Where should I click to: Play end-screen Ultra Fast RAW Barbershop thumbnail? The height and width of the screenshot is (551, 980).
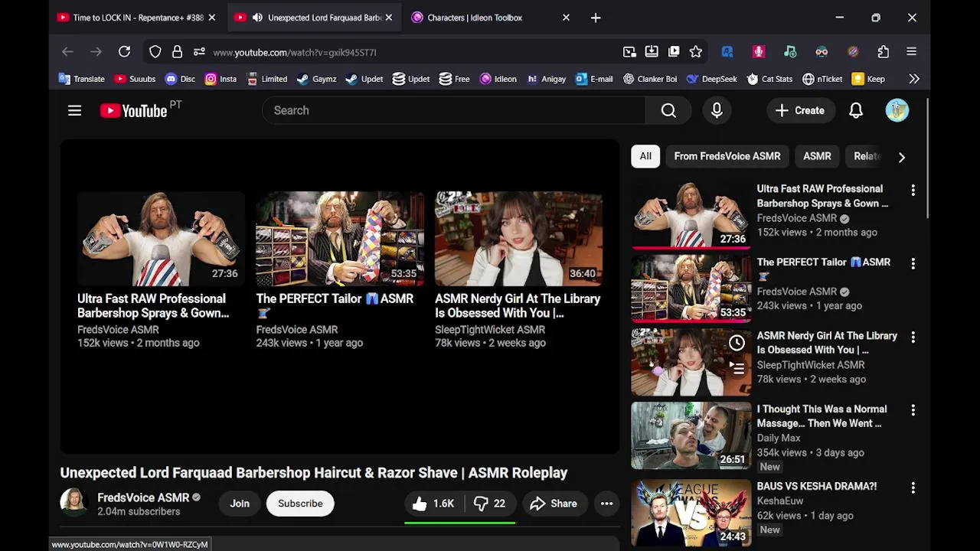pos(161,239)
